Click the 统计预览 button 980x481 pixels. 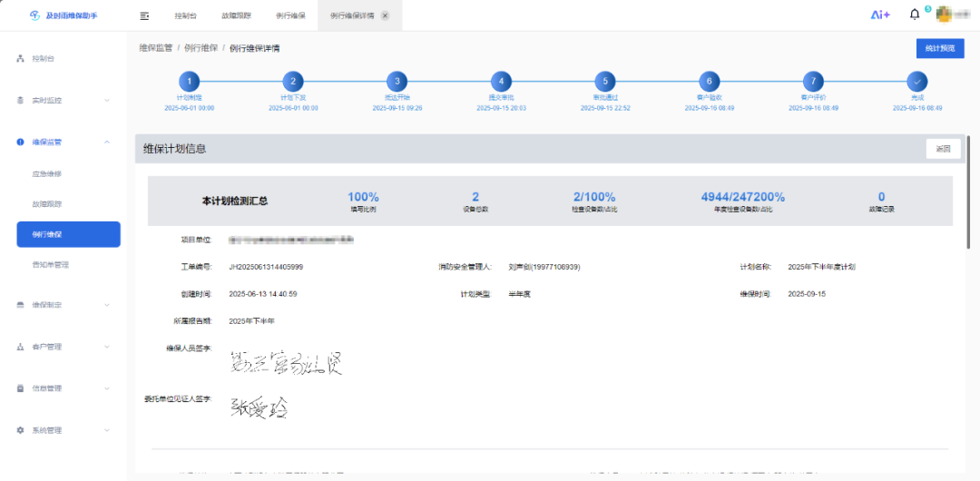click(940, 48)
